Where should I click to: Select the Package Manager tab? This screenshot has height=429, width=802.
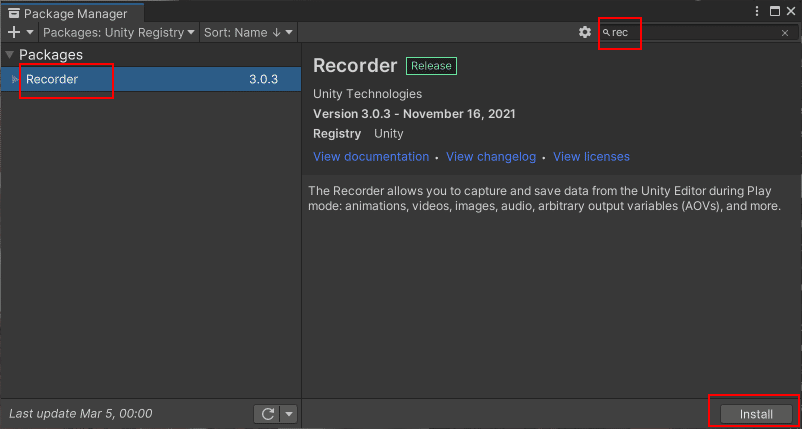pyautogui.click(x=72, y=13)
